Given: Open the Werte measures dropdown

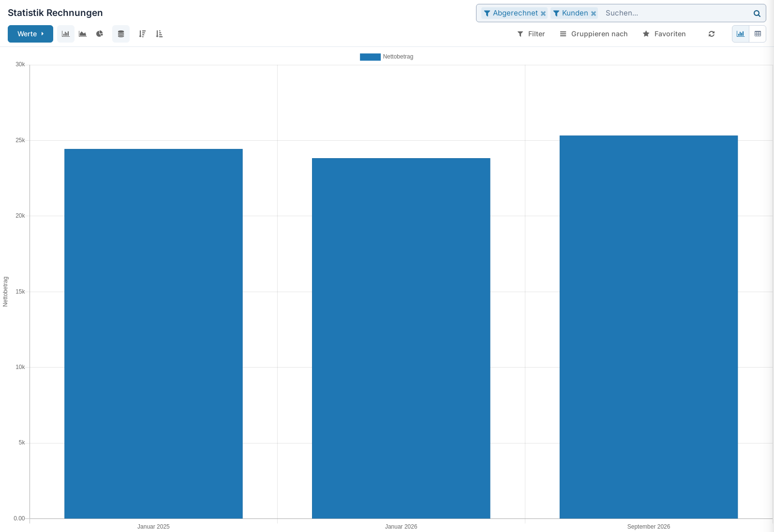Looking at the screenshot, I should pos(30,34).
